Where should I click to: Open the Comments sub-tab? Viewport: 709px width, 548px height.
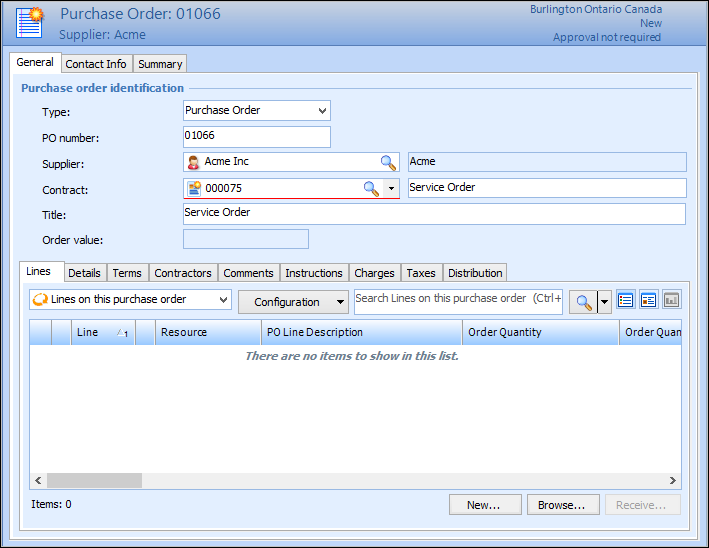pyautogui.click(x=249, y=273)
